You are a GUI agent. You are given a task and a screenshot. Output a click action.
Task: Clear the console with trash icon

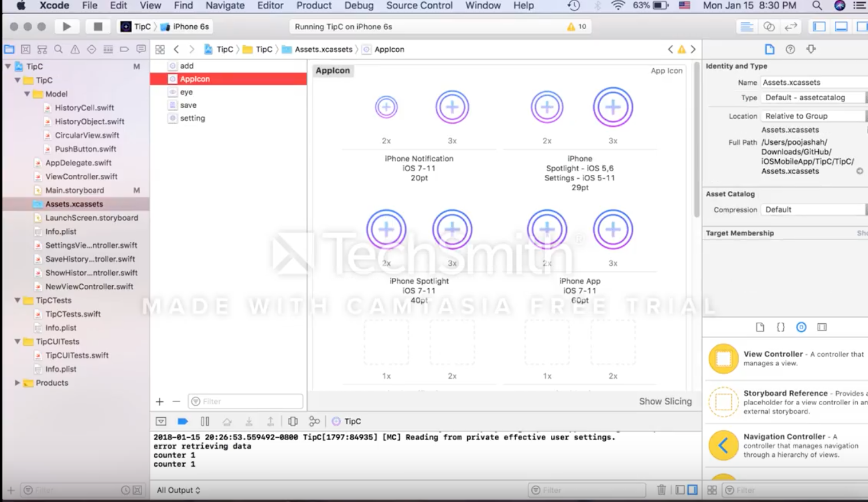point(661,490)
